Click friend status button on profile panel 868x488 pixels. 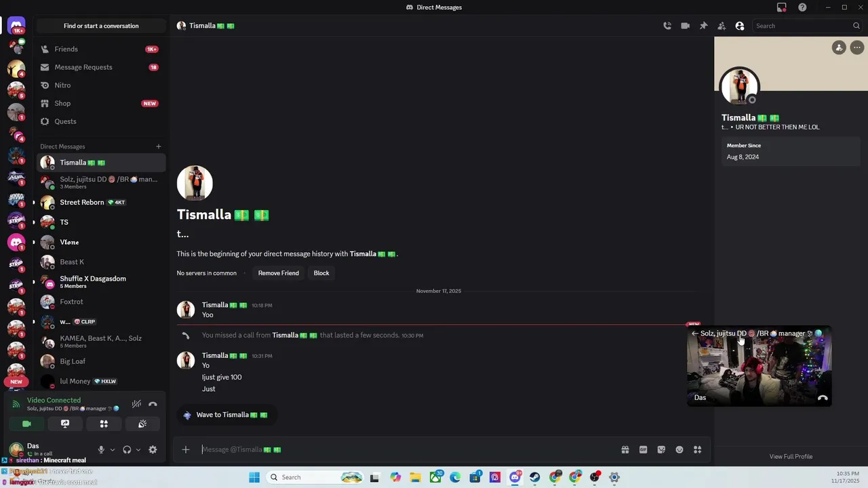click(839, 47)
